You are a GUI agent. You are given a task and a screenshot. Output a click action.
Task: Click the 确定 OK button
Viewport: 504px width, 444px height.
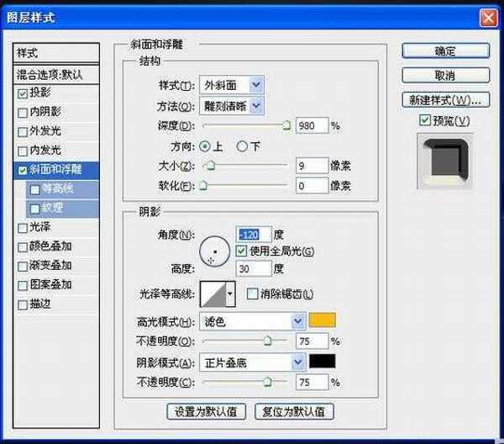(x=445, y=52)
